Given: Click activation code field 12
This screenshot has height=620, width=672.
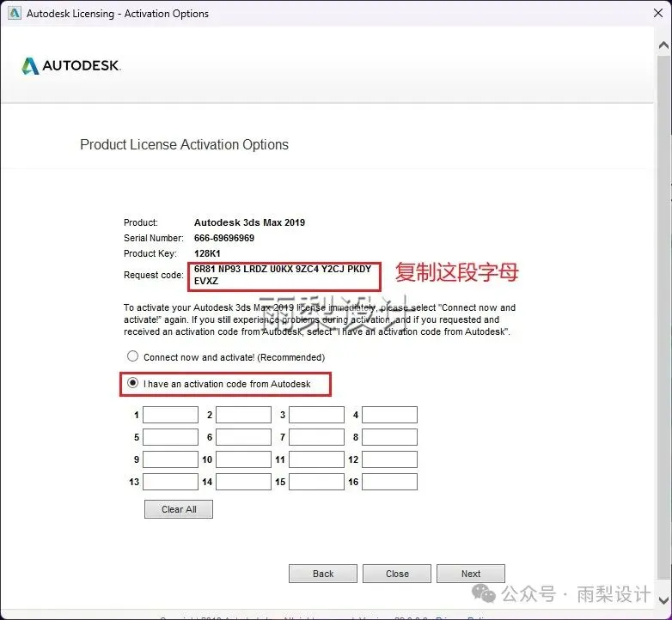Looking at the screenshot, I should (389, 459).
